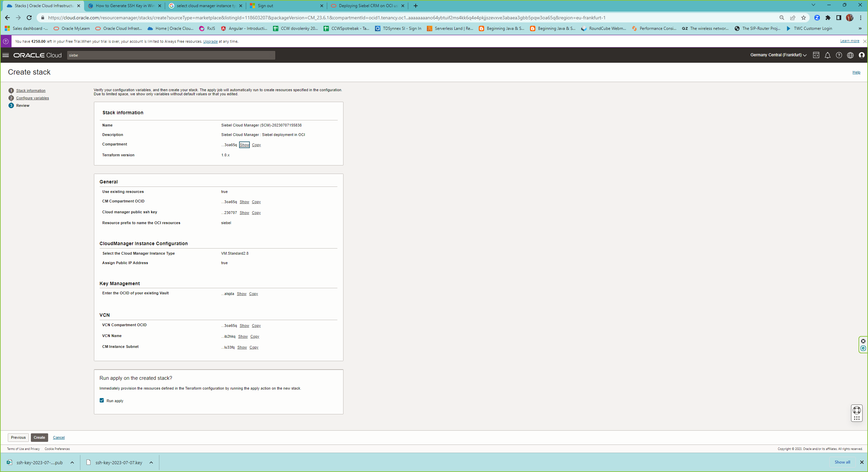Open Chrome three-dot menu

pyautogui.click(x=861, y=18)
